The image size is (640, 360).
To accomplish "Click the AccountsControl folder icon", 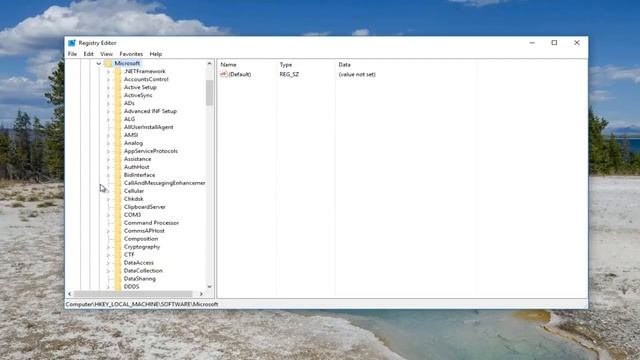I will tap(118, 79).
